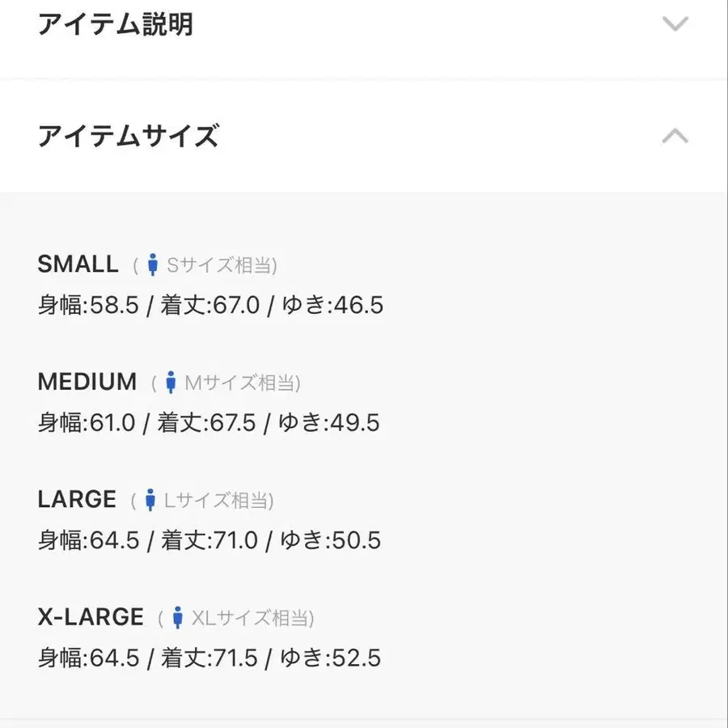Image resolution: width=728 pixels, height=728 pixels.
Task: Click the LARGE measurements line 着丈:71.0
Action: [x=210, y=540]
